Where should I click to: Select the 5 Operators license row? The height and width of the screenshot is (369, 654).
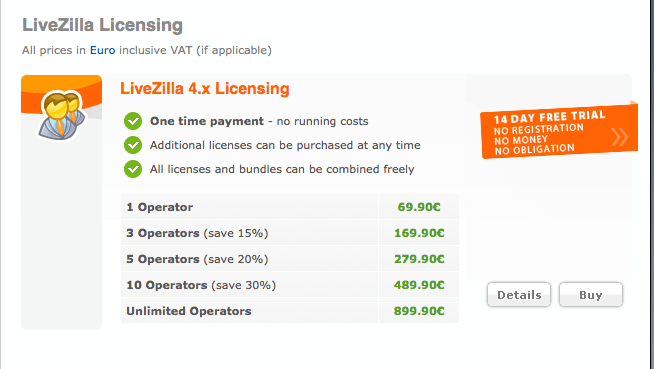tap(290, 259)
